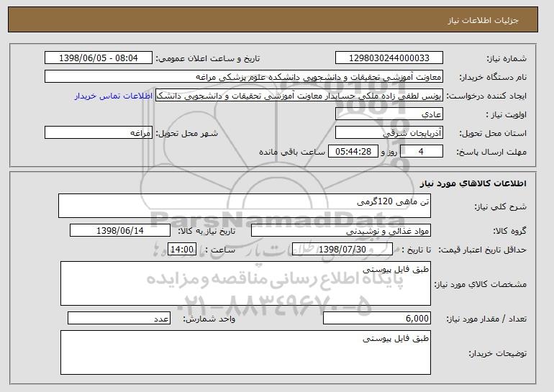Click the ایجاد کننده درخواست label

[x=486, y=96]
